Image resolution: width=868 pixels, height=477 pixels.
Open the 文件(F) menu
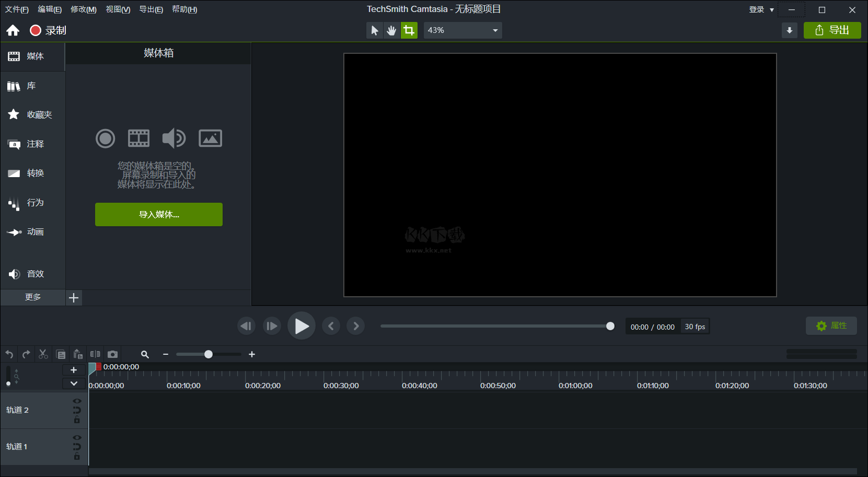[x=16, y=9]
